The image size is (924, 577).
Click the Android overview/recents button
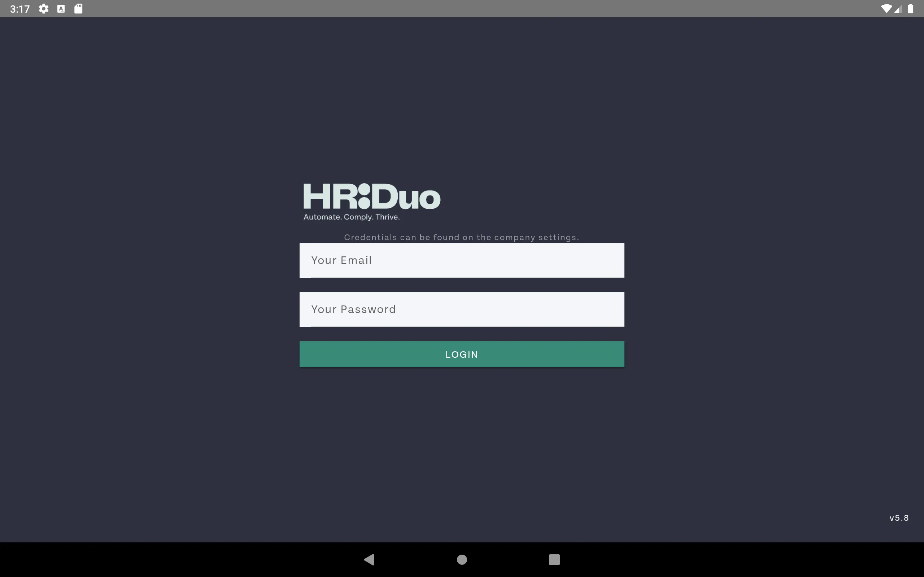(554, 558)
